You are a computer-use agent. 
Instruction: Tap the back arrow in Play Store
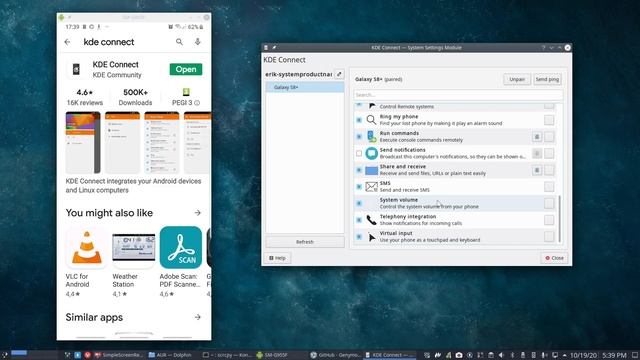pos(67,42)
